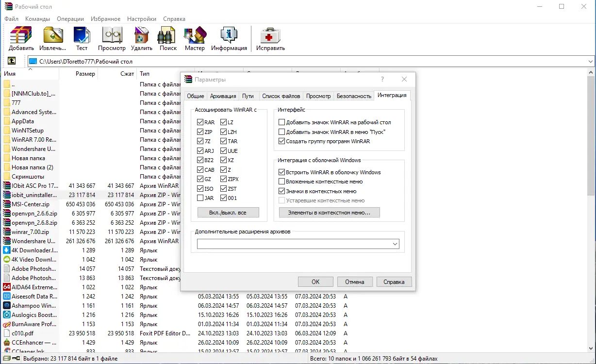Click 'Элементы в контекстном меню...' button
Viewport: 596px width, 364px height.
tap(330, 213)
